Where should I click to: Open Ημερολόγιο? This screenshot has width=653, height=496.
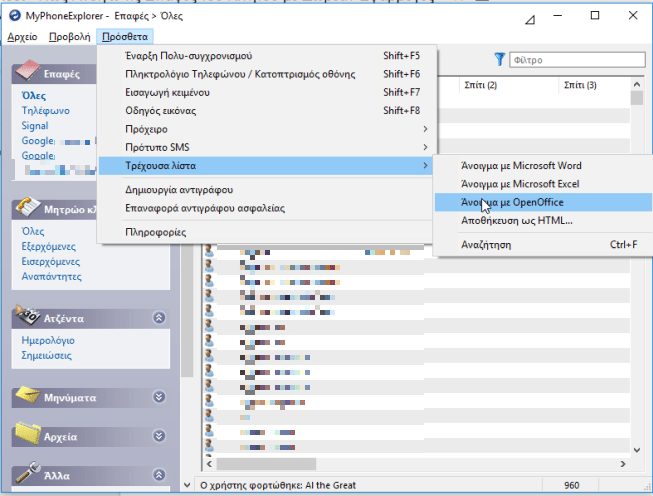point(48,341)
